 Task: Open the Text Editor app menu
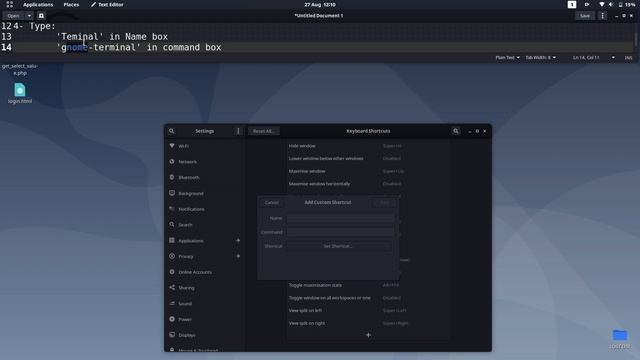click(107, 4)
